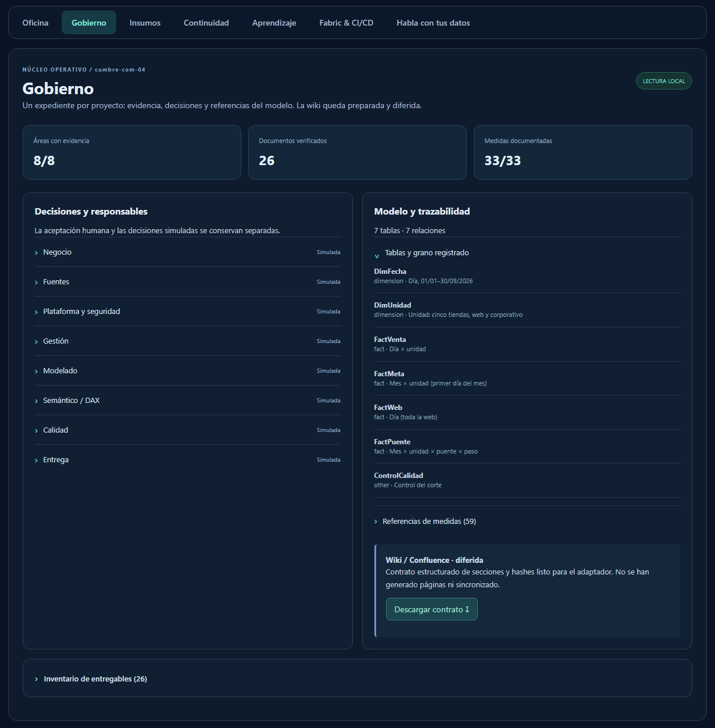
Task: Click the FactWeb table name
Action: click(388, 408)
